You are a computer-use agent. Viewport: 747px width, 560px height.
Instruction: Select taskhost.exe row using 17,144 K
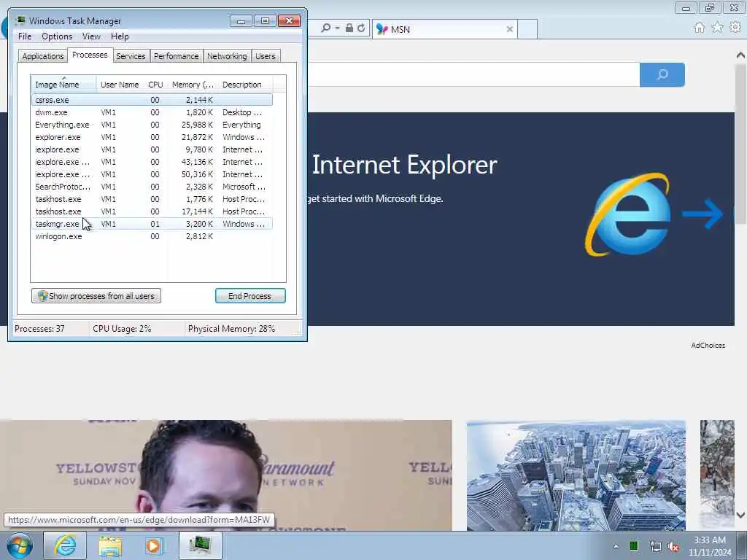point(152,211)
